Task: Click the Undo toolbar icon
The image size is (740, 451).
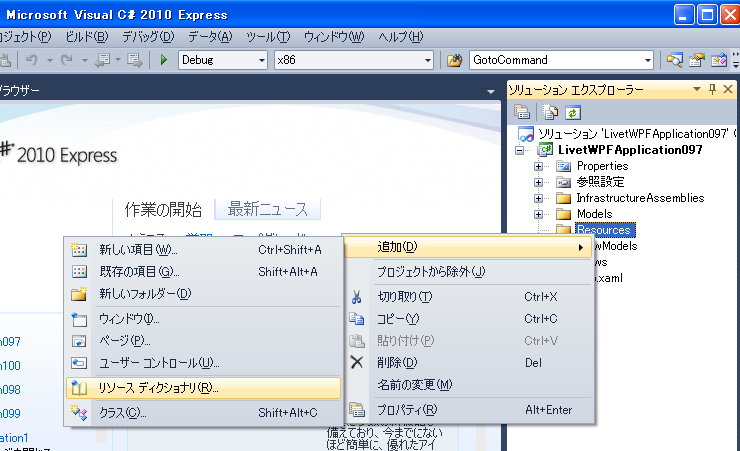Action: click(32, 60)
